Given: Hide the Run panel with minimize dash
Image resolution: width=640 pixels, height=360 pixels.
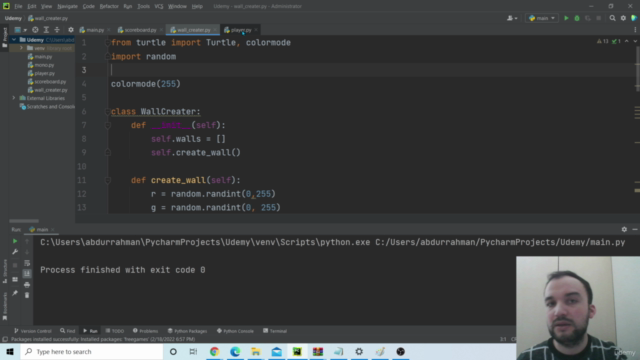Looking at the screenshot, I should (635, 229).
